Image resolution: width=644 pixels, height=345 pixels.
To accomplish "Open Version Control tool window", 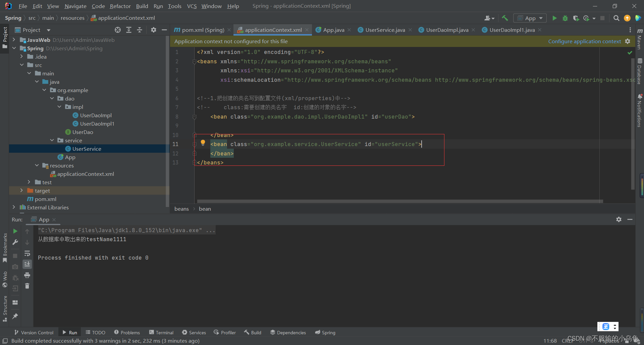I will click(34, 333).
